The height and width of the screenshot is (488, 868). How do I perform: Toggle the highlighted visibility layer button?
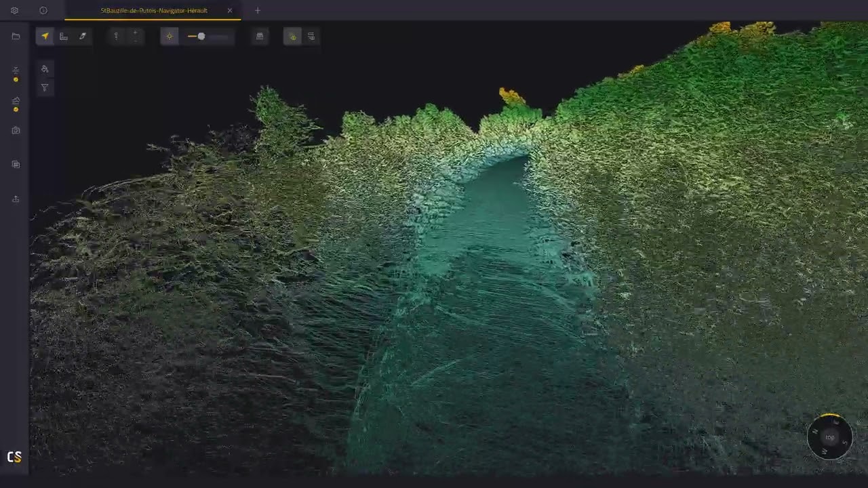(x=292, y=37)
